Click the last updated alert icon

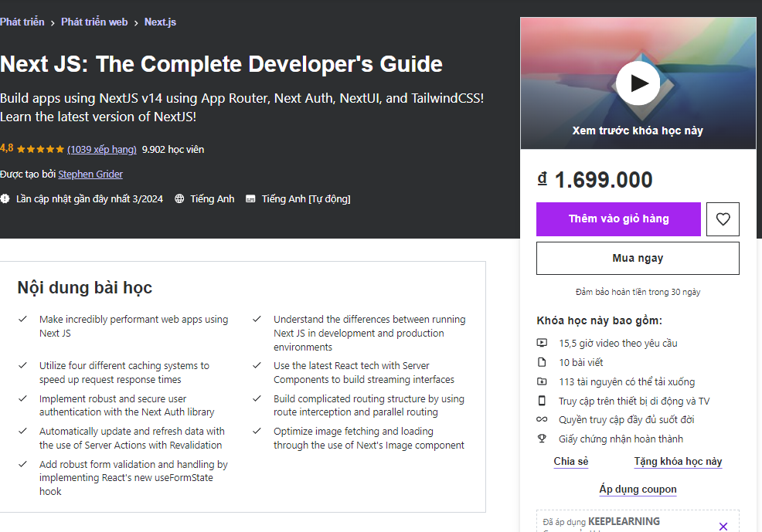(5, 199)
